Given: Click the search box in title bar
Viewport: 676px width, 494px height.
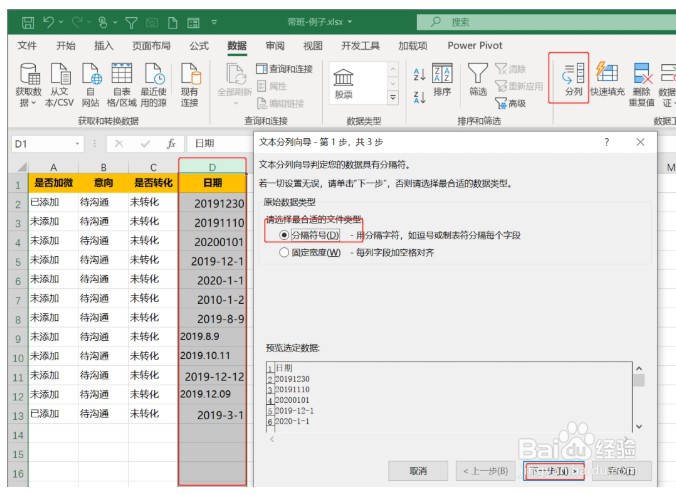Looking at the screenshot, I should point(546,22).
